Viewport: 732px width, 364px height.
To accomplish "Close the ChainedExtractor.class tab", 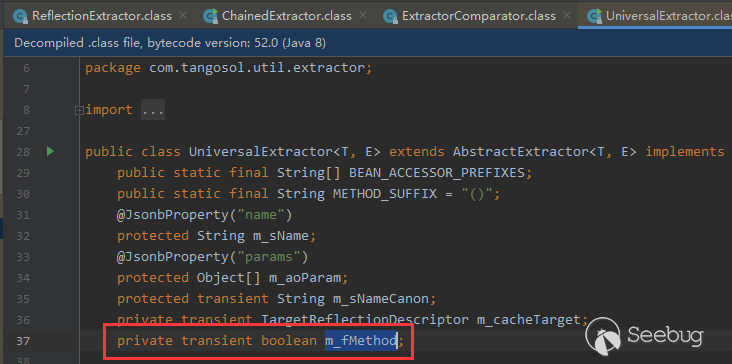I will click(x=363, y=15).
